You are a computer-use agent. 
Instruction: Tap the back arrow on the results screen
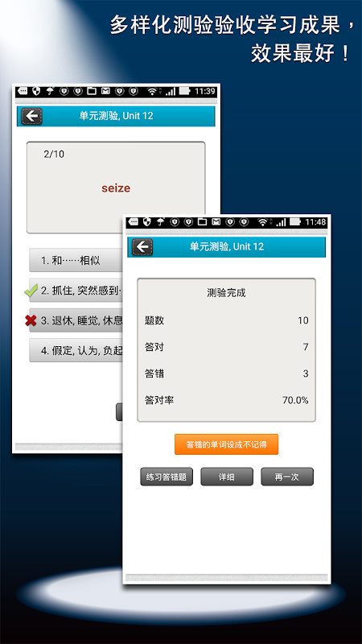click(142, 247)
